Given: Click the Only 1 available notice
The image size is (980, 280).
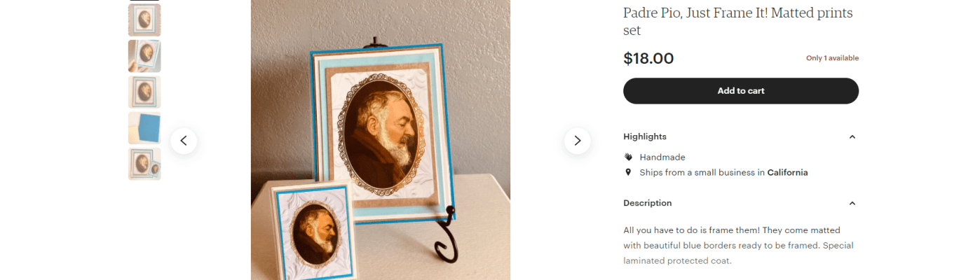Looking at the screenshot, I should (x=832, y=58).
